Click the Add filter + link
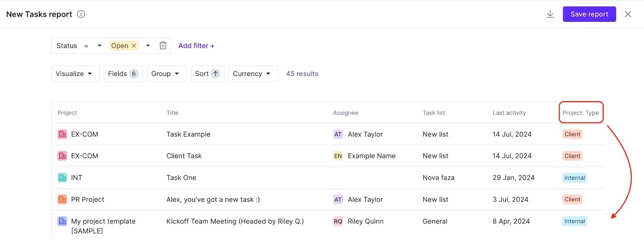 (196, 46)
